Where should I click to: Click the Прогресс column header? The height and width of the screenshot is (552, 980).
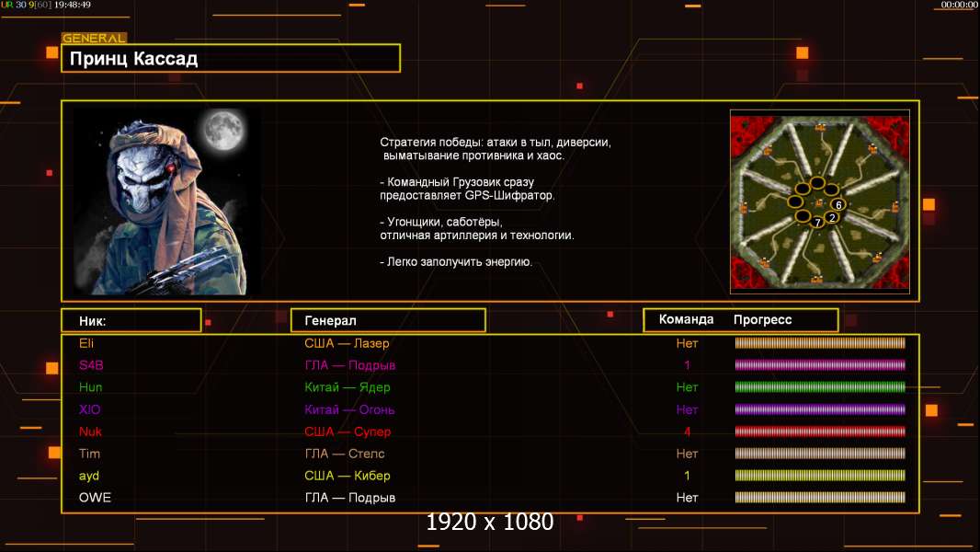(762, 320)
